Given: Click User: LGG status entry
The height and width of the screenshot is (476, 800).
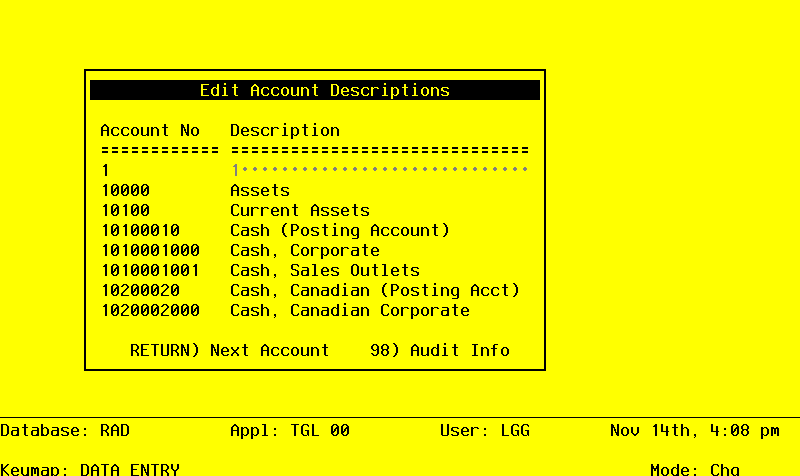Looking at the screenshot, I should pos(485,430).
